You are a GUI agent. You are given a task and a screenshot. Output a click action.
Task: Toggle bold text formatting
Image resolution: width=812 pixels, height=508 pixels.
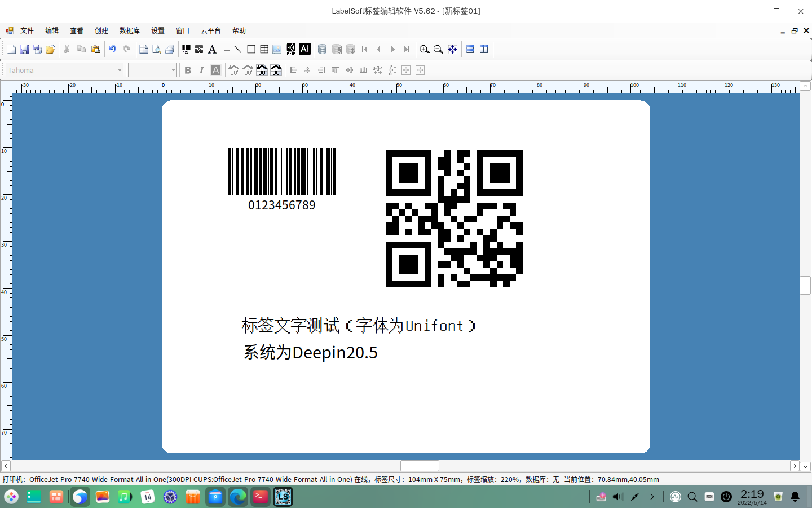tap(188, 70)
